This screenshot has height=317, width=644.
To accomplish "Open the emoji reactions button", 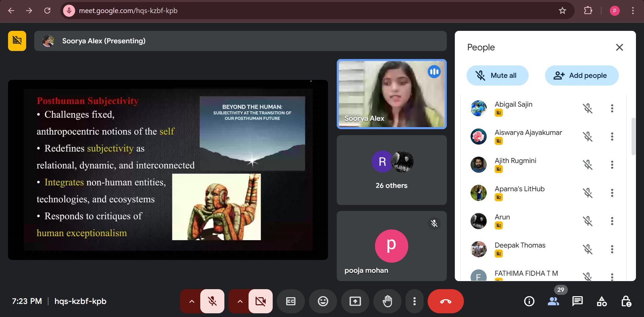I will click(x=323, y=301).
